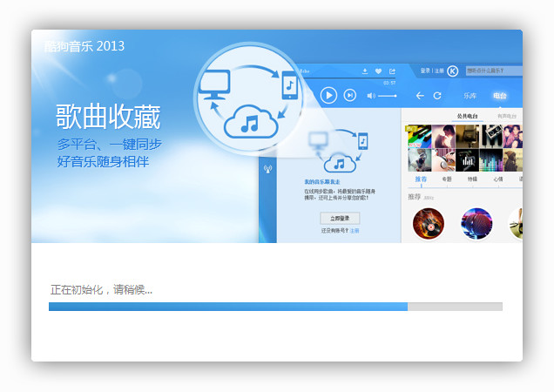Click the download song icon
The image size is (554, 392).
365,71
